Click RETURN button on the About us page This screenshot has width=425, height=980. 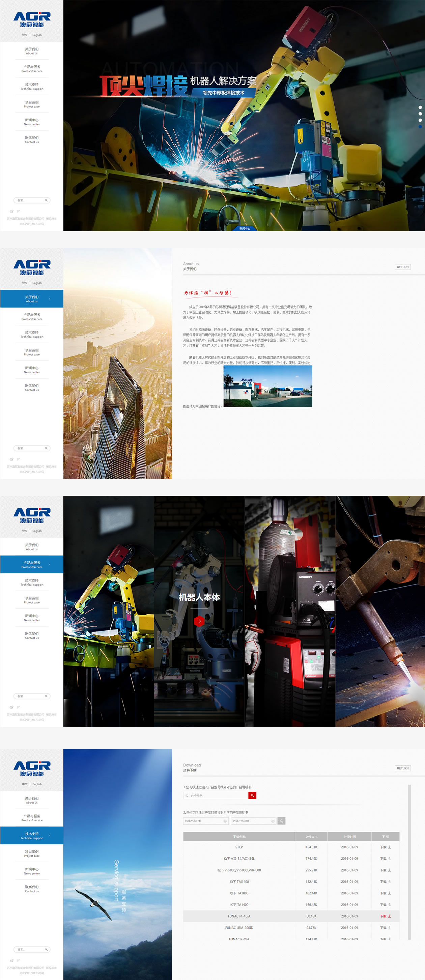click(x=402, y=267)
